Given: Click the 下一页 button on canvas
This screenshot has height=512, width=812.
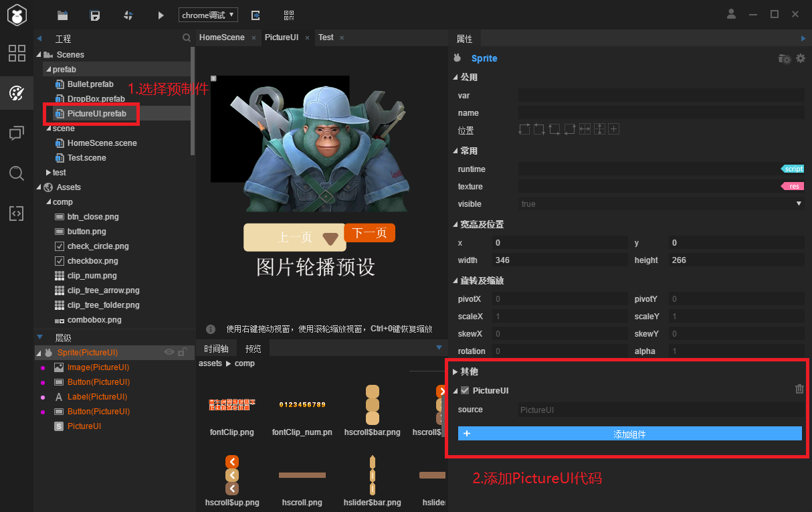Looking at the screenshot, I should point(370,233).
